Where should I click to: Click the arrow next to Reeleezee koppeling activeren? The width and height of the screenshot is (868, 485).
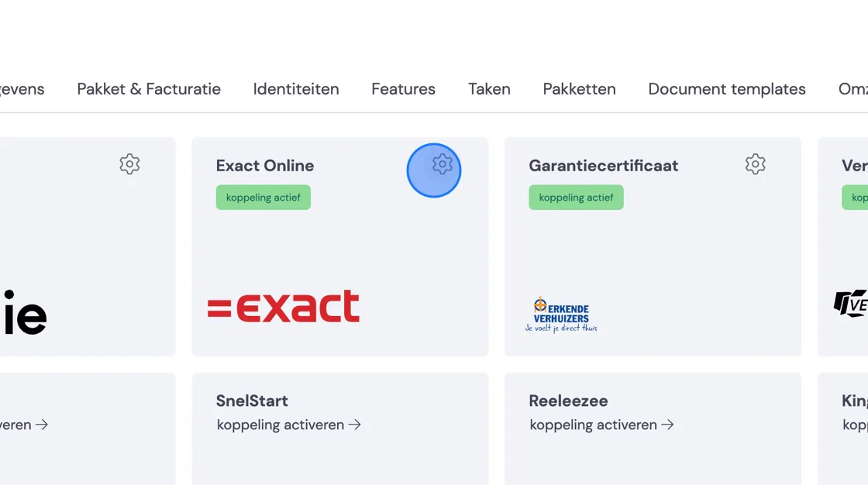667,425
